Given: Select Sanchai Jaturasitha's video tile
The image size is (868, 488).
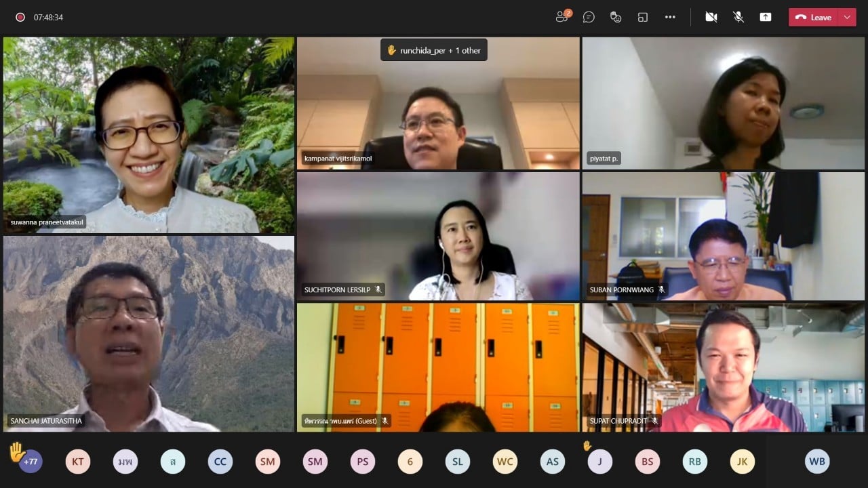Looking at the screenshot, I should [x=149, y=333].
